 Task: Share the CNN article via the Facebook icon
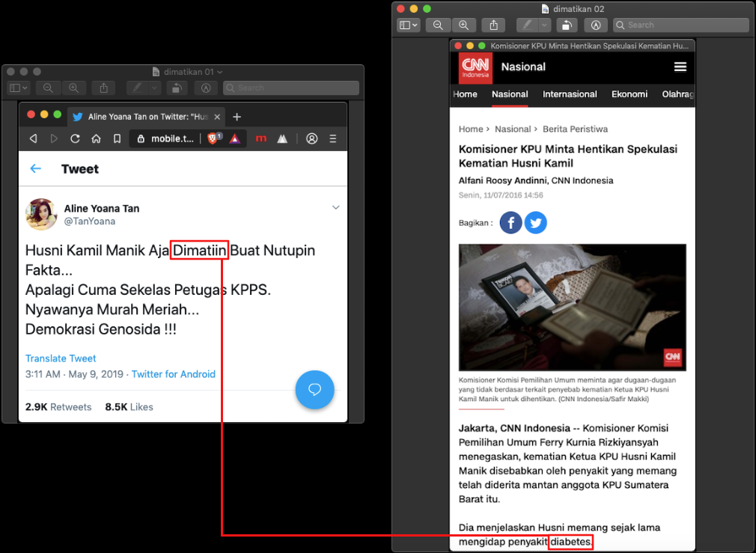pyautogui.click(x=510, y=222)
